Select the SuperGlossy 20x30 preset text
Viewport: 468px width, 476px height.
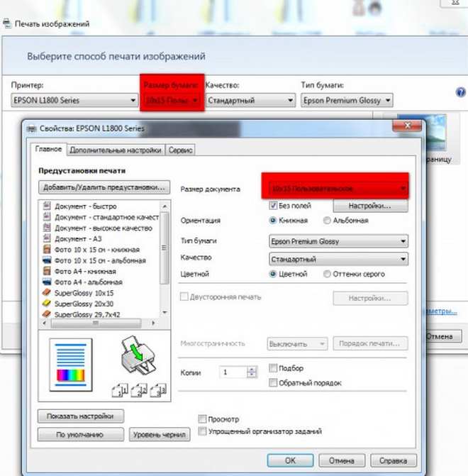84,304
